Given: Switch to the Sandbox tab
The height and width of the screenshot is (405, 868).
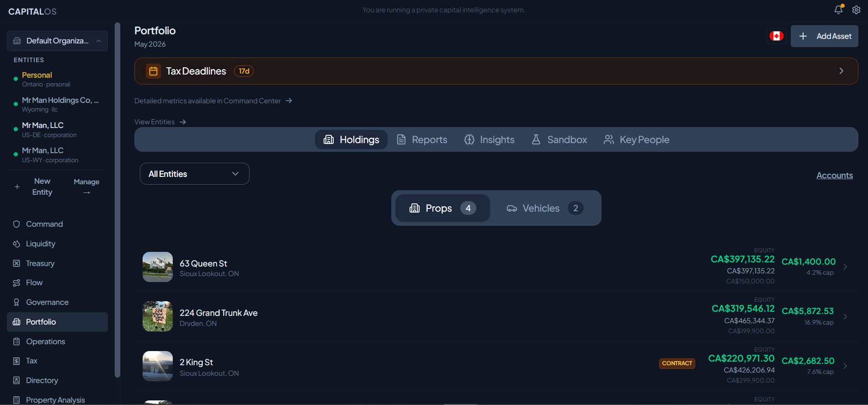Looking at the screenshot, I should point(559,139).
